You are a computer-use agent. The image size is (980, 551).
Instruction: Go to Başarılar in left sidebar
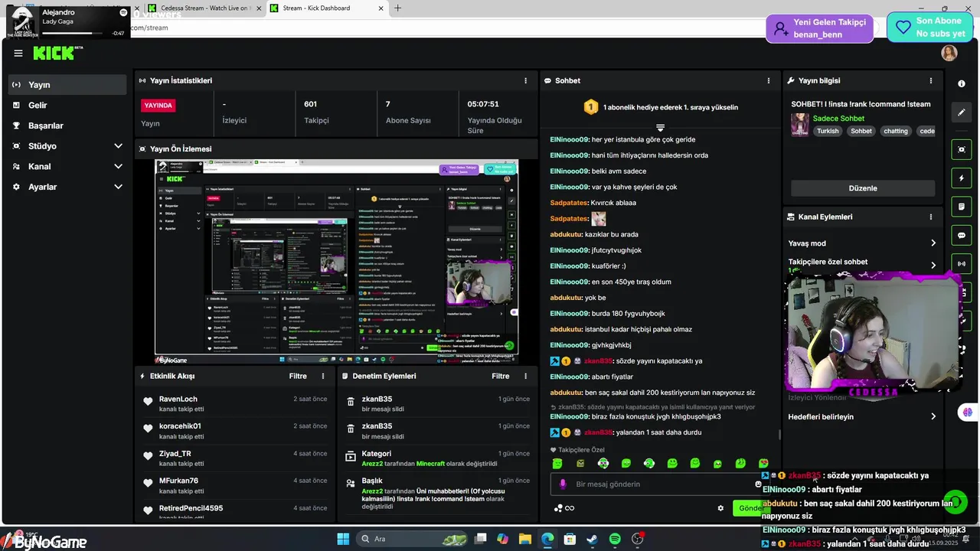coord(67,126)
